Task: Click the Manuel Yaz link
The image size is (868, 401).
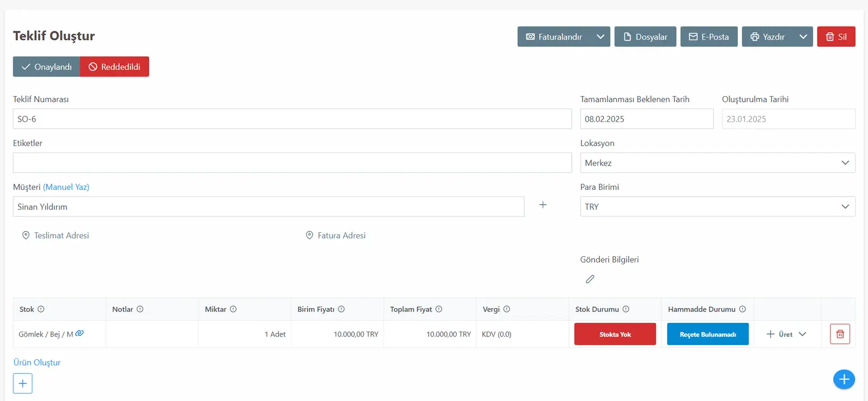Action: click(x=66, y=187)
